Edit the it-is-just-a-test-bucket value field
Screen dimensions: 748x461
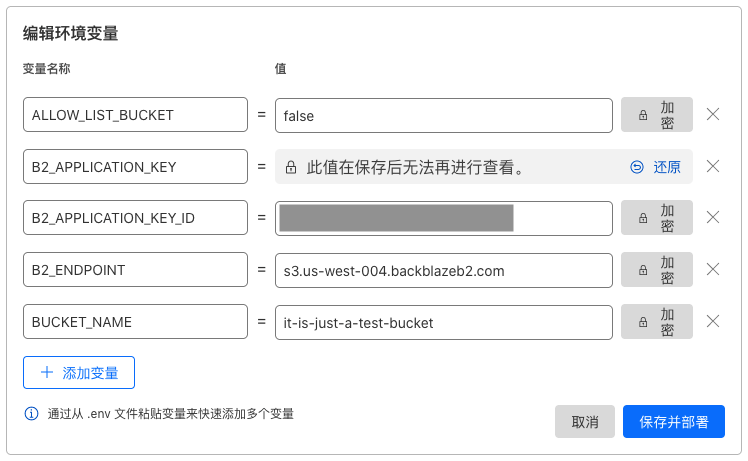tap(444, 323)
